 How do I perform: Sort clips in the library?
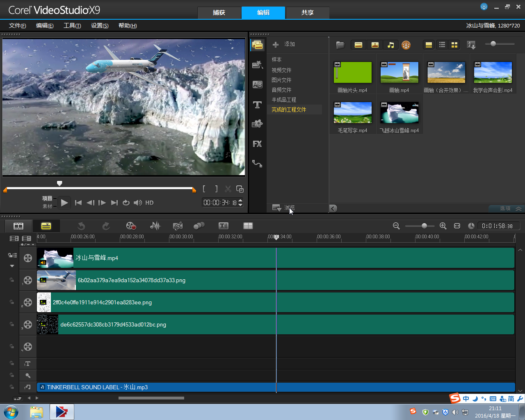coord(471,45)
